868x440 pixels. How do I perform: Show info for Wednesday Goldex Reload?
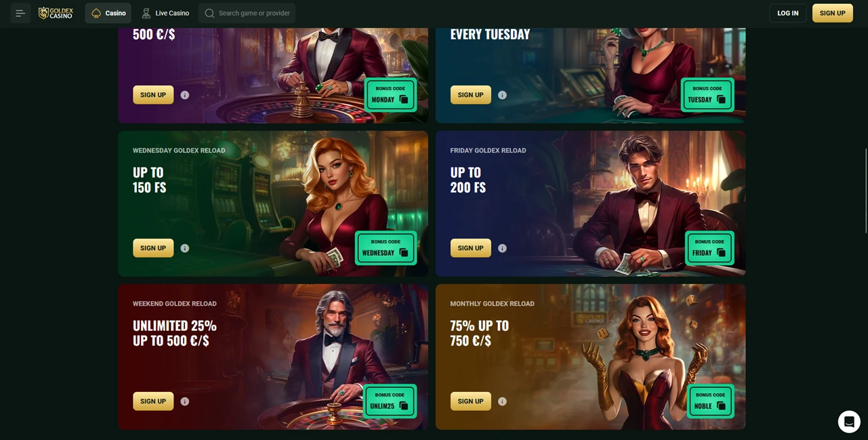click(185, 248)
